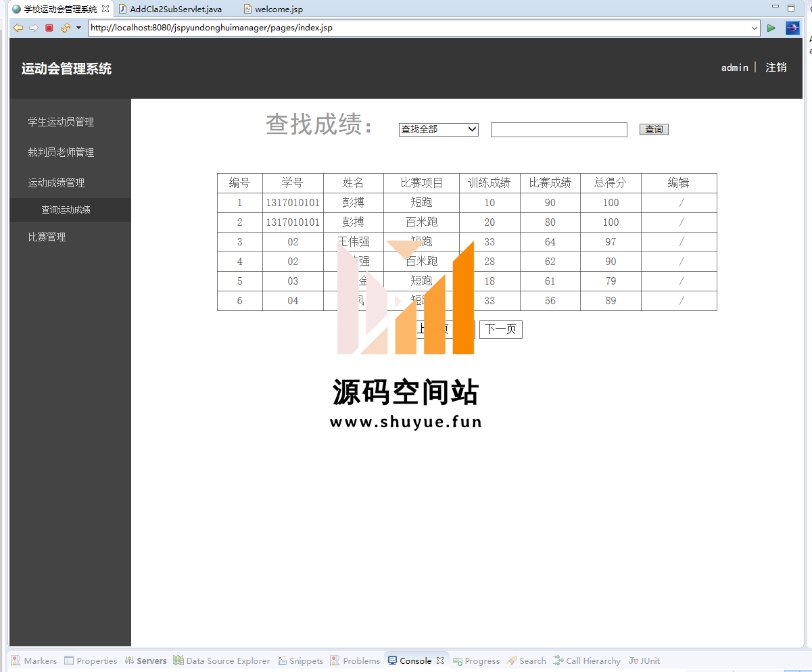Screen dimensions: 812x672
Task: Open page in external web browser icon
Action: click(x=792, y=28)
